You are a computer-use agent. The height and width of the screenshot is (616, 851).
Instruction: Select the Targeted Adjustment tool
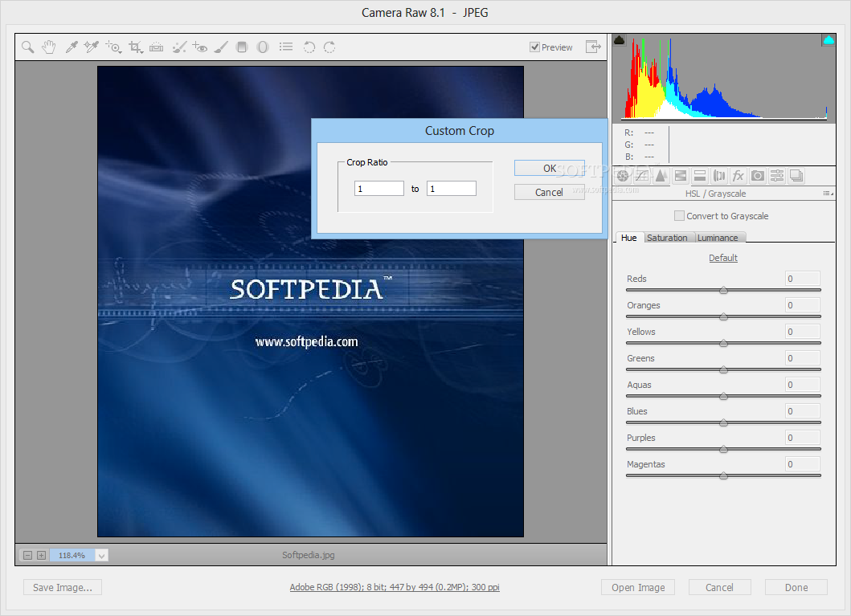point(113,47)
